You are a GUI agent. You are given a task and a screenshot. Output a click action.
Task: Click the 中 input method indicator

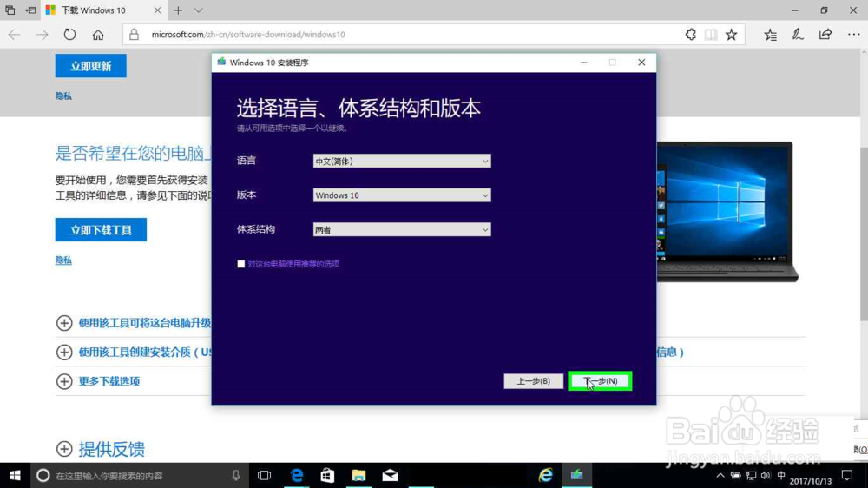pyautogui.click(x=781, y=475)
